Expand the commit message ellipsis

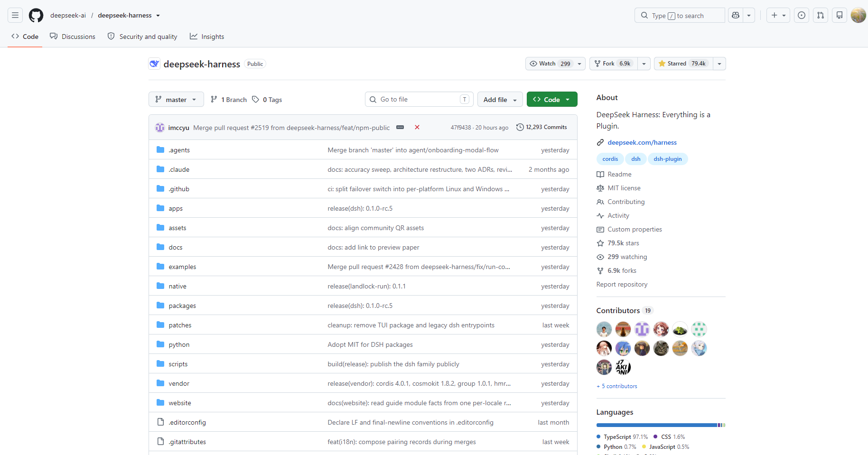coord(400,127)
